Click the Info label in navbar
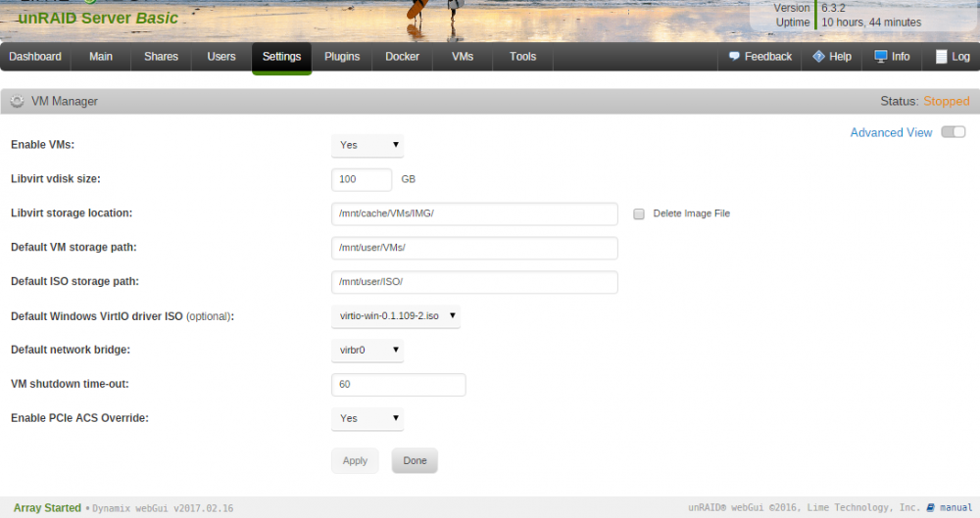Image resolution: width=980 pixels, height=518 pixels. [900, 56]
